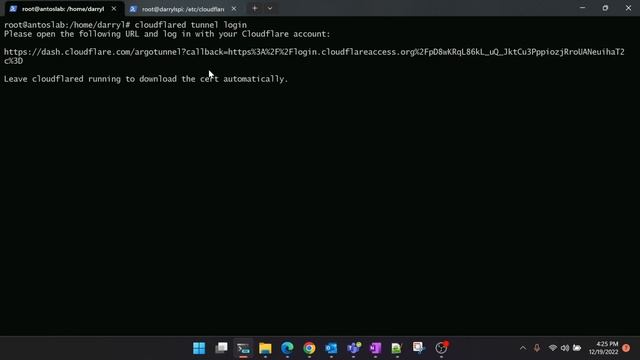This screenshot has height=360, width=640.
Task: Open the orange notification badge
Action: coord(626,348)
